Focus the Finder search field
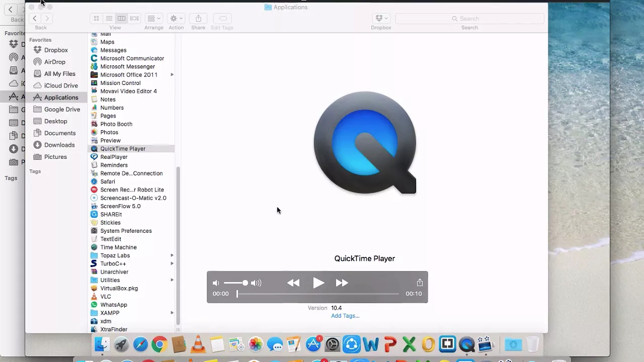Screen dimensions: 644x362 (x=469, y=18)
